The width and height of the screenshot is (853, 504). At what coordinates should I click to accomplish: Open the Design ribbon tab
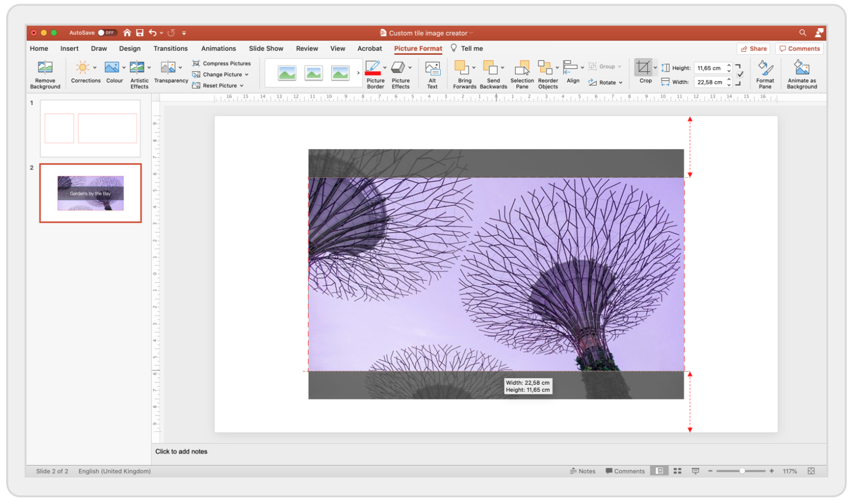(x=130, y=48)
